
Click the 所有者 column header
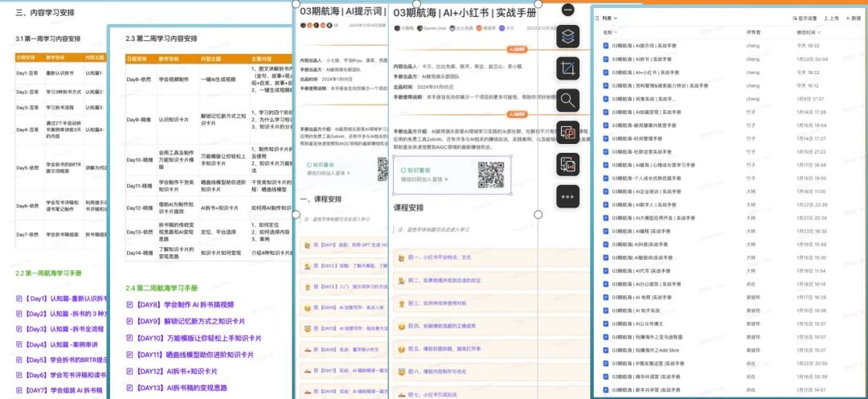[x=753, y=32]
